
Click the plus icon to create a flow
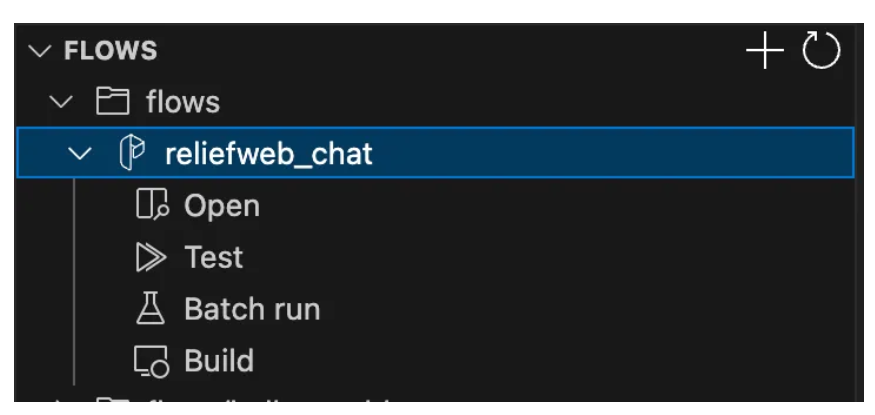click(x=765, y=50)
